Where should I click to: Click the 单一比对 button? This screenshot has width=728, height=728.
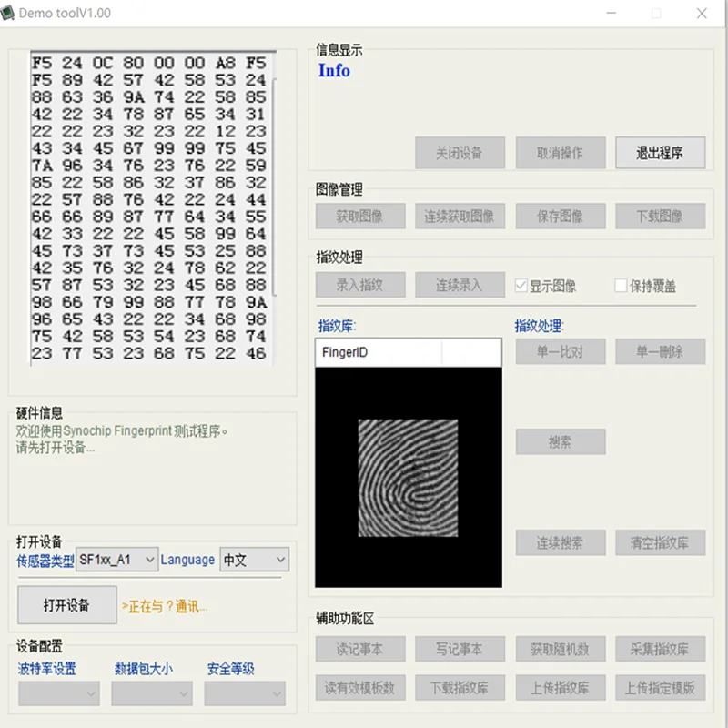point(561,351)
